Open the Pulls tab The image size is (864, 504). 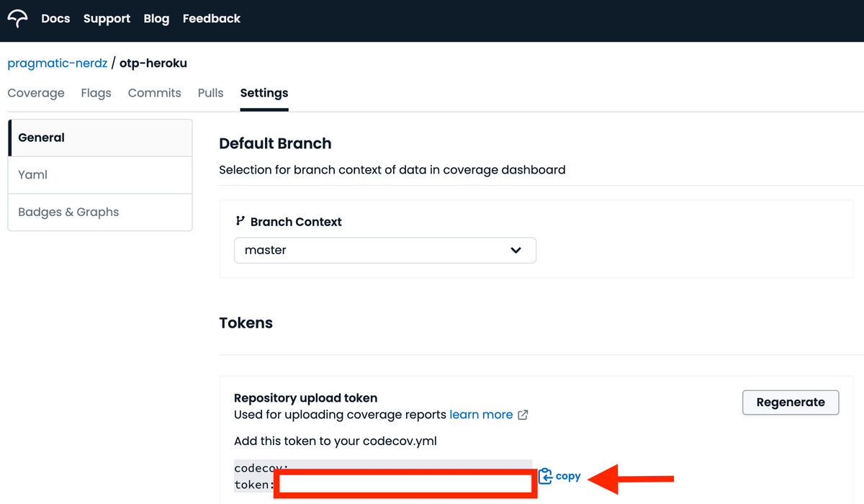(x=211, y=93)
